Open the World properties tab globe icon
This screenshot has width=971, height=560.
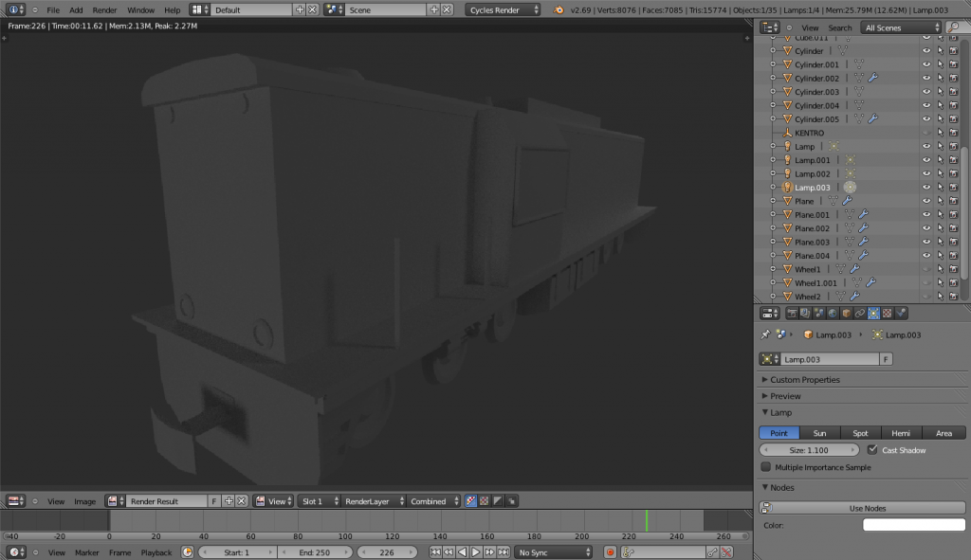click(833, 314)
